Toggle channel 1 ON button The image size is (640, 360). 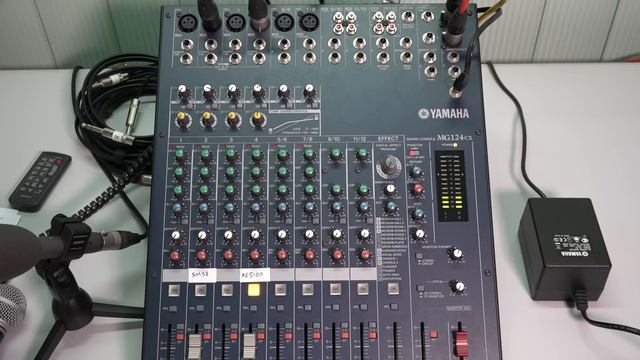(174, 290)
